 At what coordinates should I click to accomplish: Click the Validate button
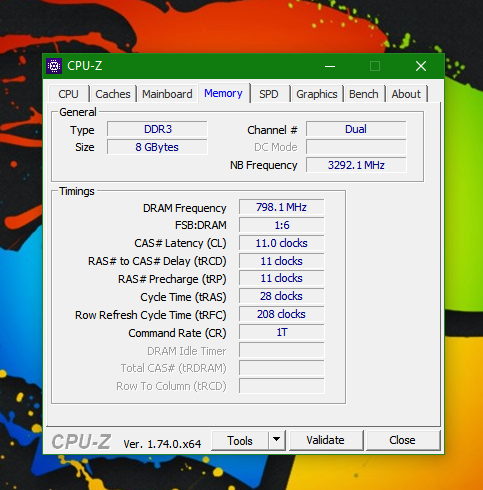(326, 440)
